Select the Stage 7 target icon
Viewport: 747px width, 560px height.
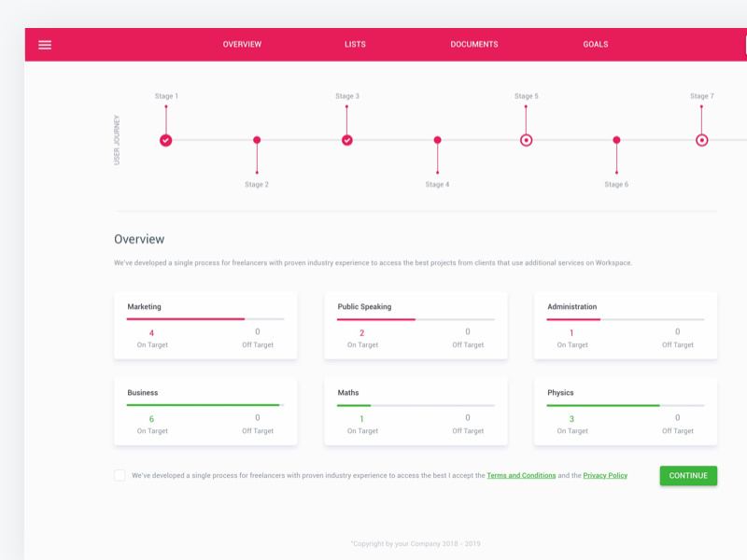[x=702, y=141]
